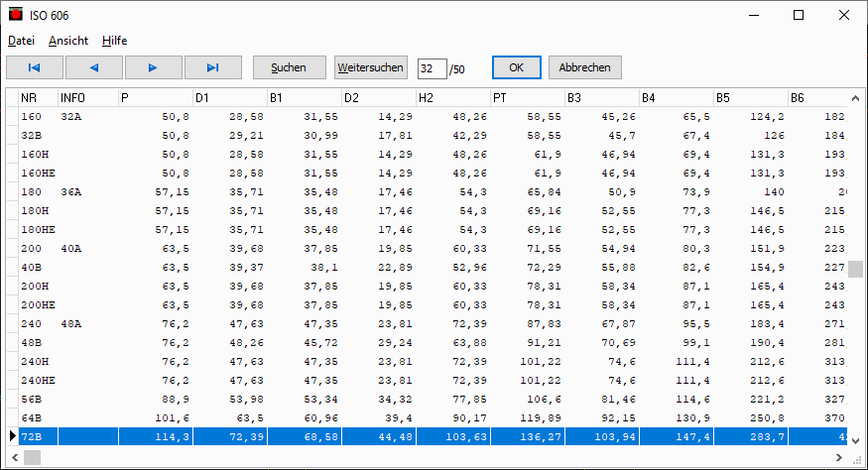Click the record number input field
This screenshot has height=470, width=868.
(x=432, y=68)
